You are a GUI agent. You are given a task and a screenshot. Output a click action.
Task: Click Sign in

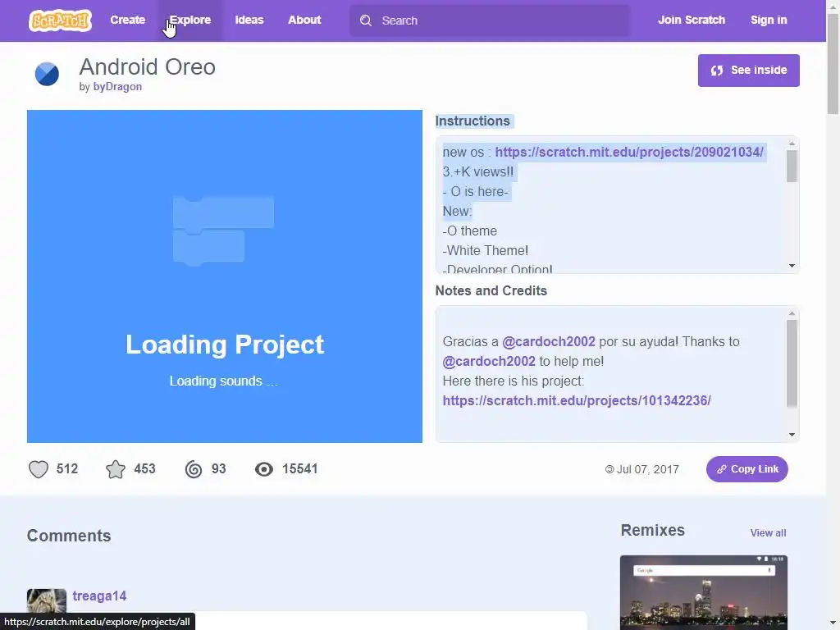coord(768,20)
